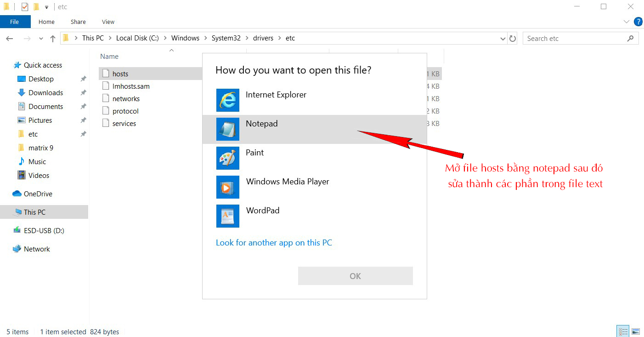The width and height of the screenshot is (644, 337).
Task: Click drivers breadcrumb segment
Action: 263,38
